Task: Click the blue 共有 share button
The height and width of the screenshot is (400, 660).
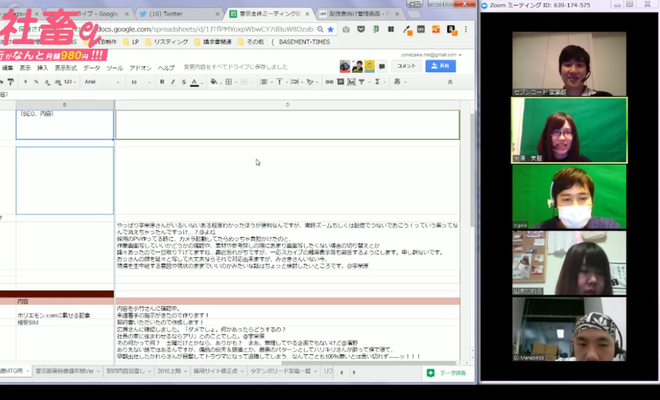Action: point(438,65)
